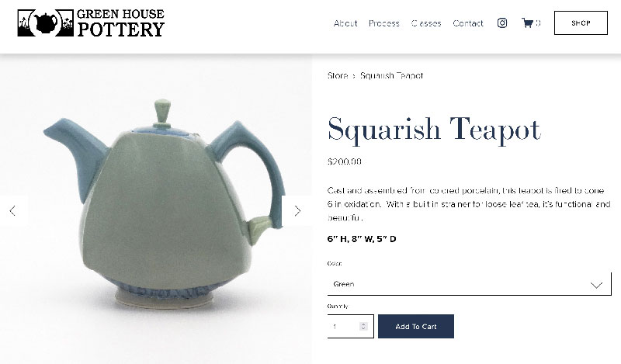
Task: Open the shopping cart icon
Action: point(527,23)
